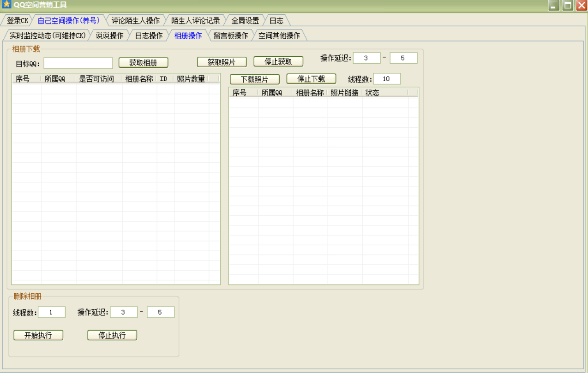The width and height of the screenshot is (588, 373).
Task: Switch to the 登录CK tab
Action: pos(18,20)
